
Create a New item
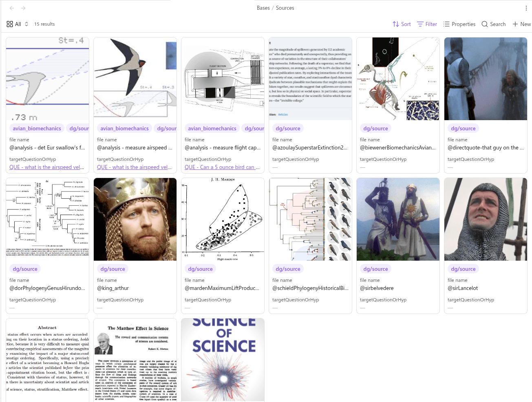(x=521, y=24)
